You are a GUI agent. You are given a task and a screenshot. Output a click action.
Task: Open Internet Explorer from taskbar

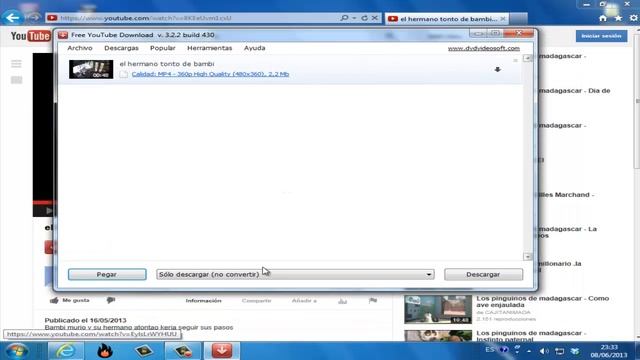pyautogui.click(x=65, y=351)
